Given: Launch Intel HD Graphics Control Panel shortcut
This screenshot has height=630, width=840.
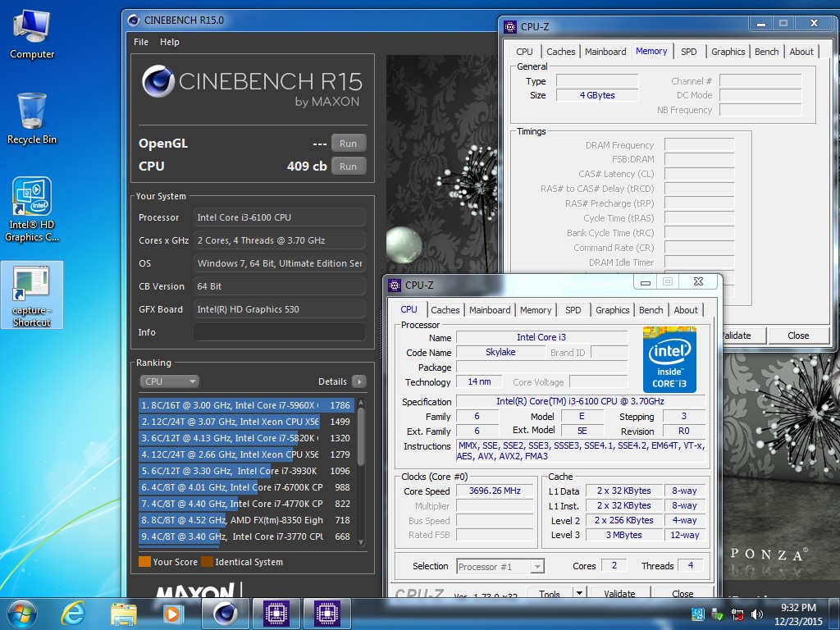Looking at the screenshot, I should click(x=32, y=210).
